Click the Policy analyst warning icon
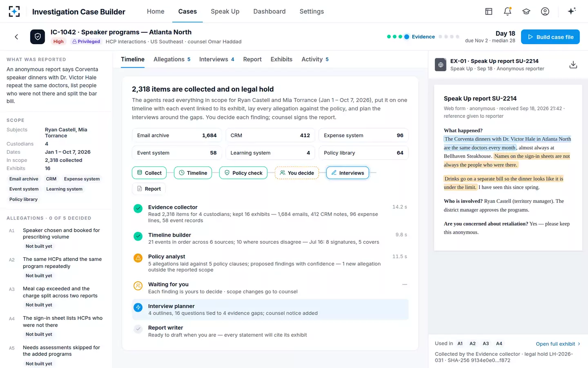Image resolution: width=588 pixels, height=368 pixels. (x=138, y=258)
